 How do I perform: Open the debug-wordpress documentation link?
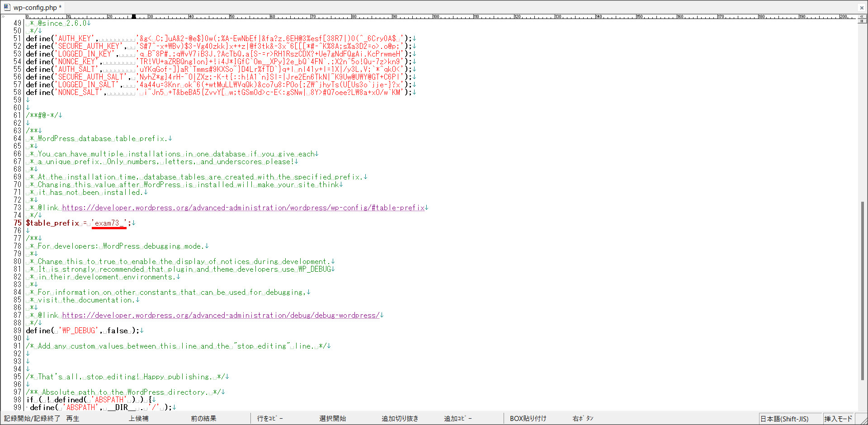221,316
